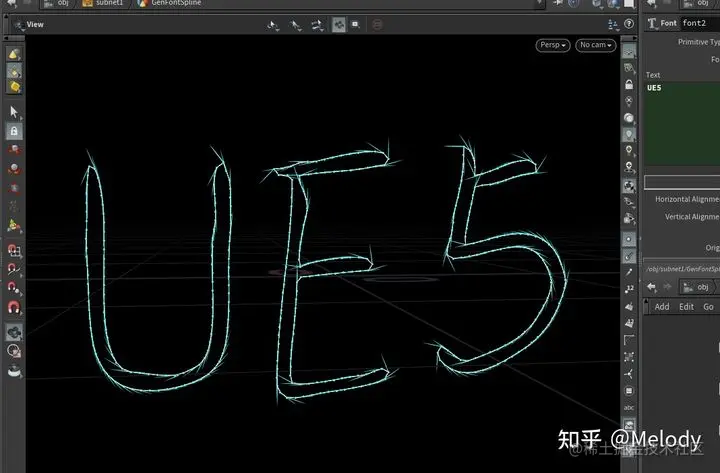Screen dimensions: 720x473
Task: Open the Add menu
Action: click(662, 307)
